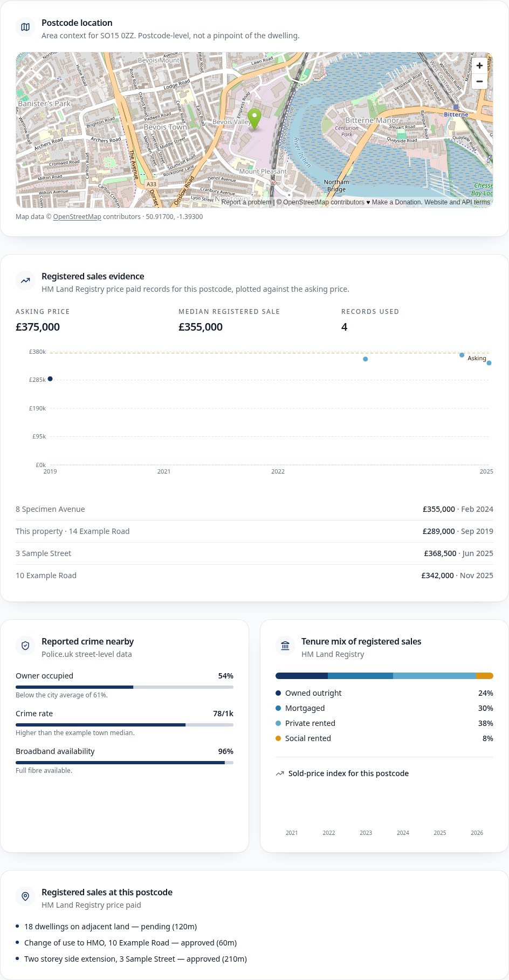Click the £342,000 · Nov 2025 value
This screenshot has width=509, height=980.
tap(457, 575)
